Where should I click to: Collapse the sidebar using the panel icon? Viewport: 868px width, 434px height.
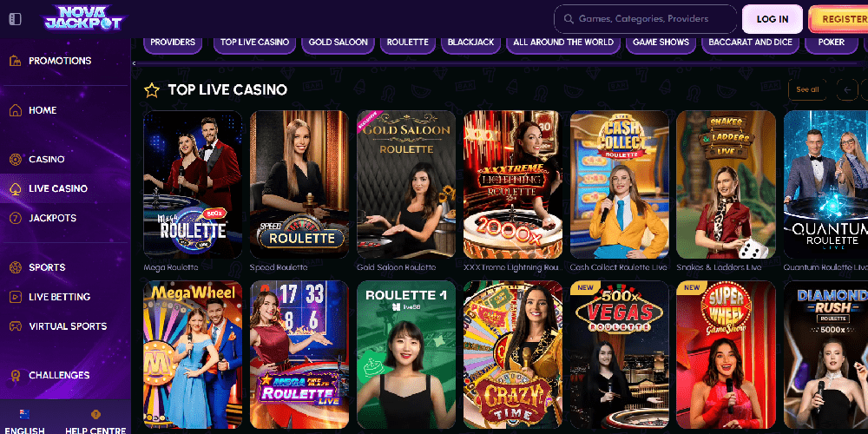[x=15, y=19]
